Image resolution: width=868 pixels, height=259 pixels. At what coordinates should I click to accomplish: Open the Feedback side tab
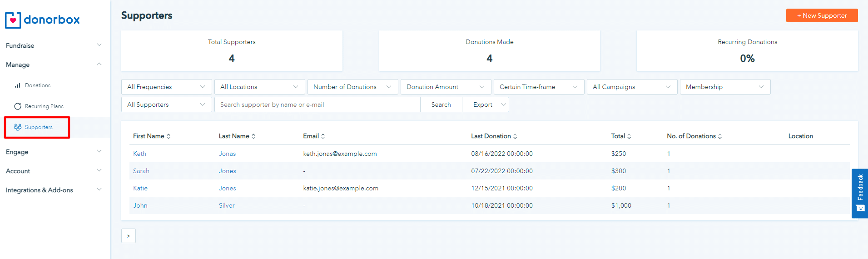(859, 193)
